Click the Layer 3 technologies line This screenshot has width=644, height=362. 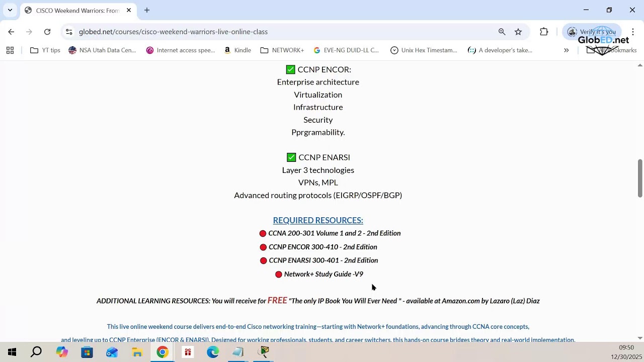click(318, 170)
